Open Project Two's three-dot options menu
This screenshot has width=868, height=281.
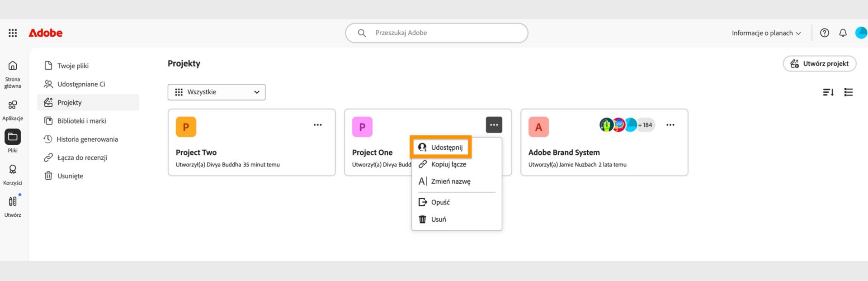[x=318, y=124]
